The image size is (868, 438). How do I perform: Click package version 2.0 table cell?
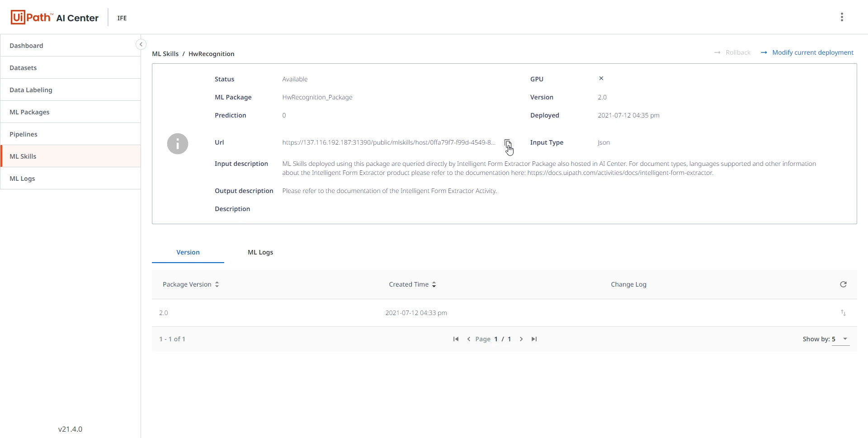tap(164, 313)
